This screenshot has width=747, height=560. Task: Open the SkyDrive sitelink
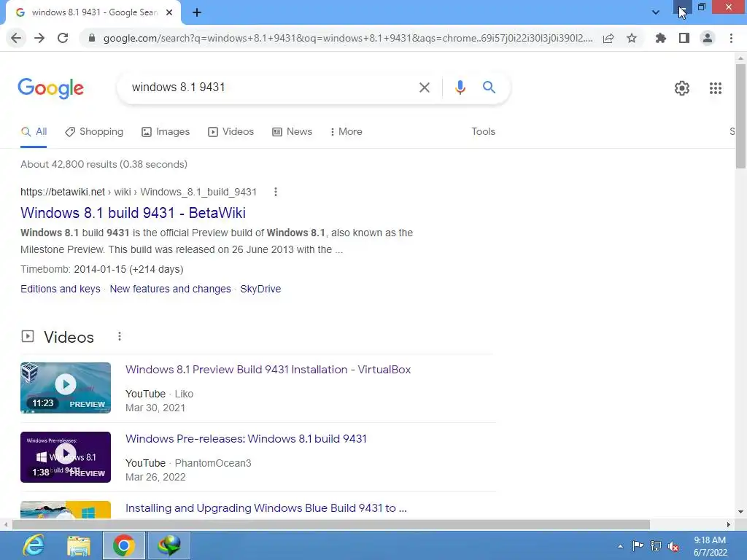(x=260, y=289)
